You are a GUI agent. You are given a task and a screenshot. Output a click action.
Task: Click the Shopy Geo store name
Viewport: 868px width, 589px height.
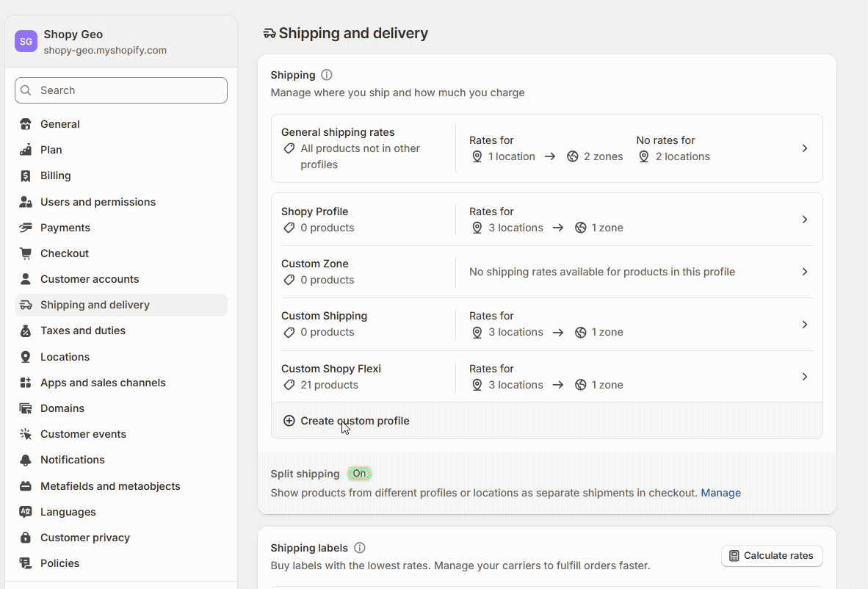73,35
